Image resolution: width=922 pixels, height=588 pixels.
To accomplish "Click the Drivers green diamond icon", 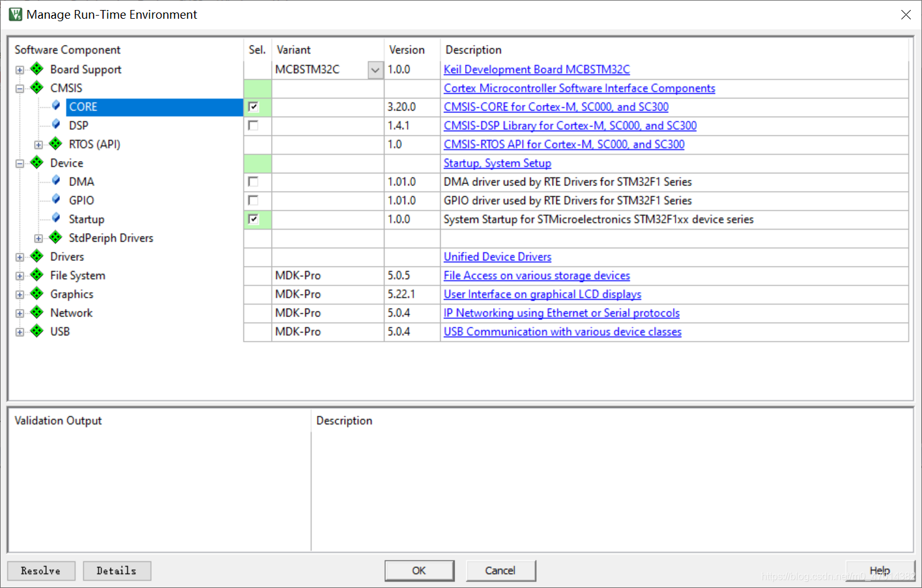I will 37,256.
